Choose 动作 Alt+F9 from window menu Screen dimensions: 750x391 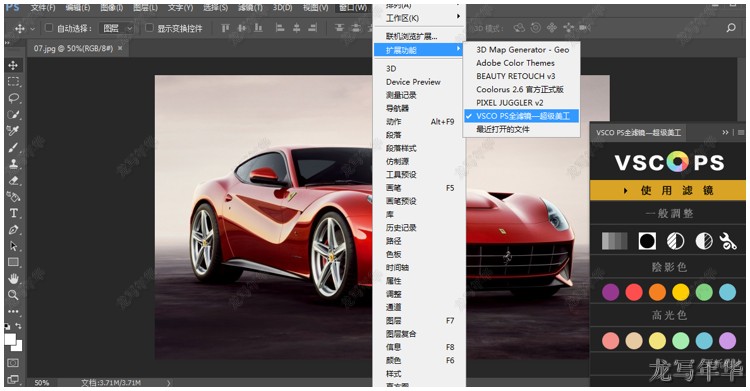coord(419,122)
